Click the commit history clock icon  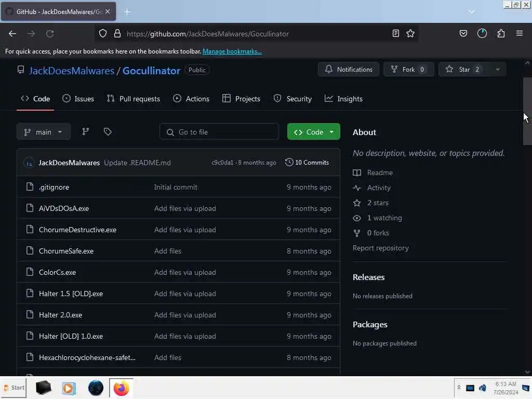289,162
